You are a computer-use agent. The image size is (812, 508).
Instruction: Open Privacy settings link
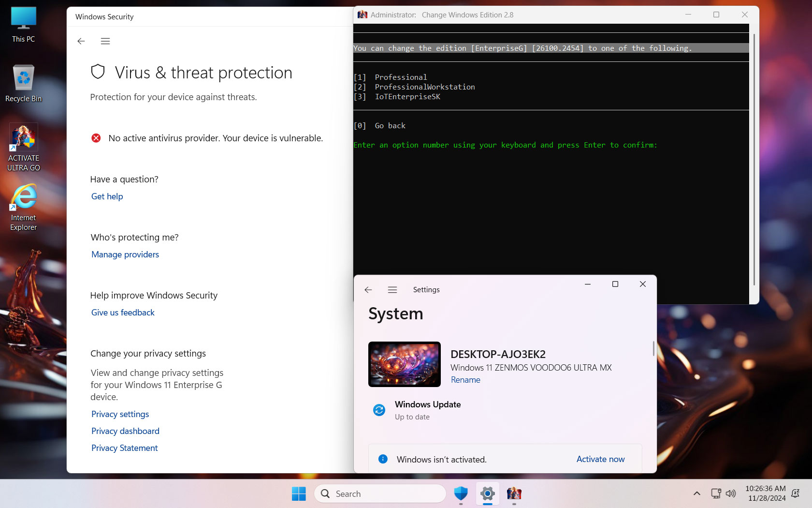click(x=120, y=414)
